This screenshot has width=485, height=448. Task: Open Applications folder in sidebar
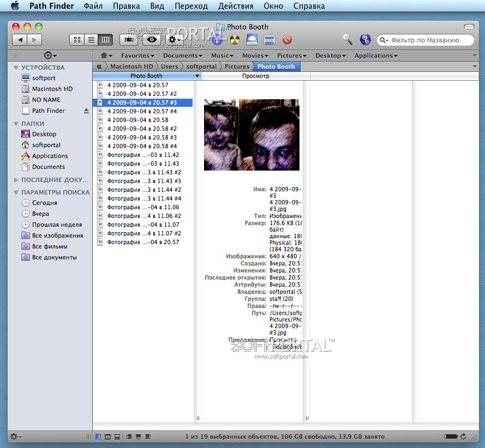point(50,156)
